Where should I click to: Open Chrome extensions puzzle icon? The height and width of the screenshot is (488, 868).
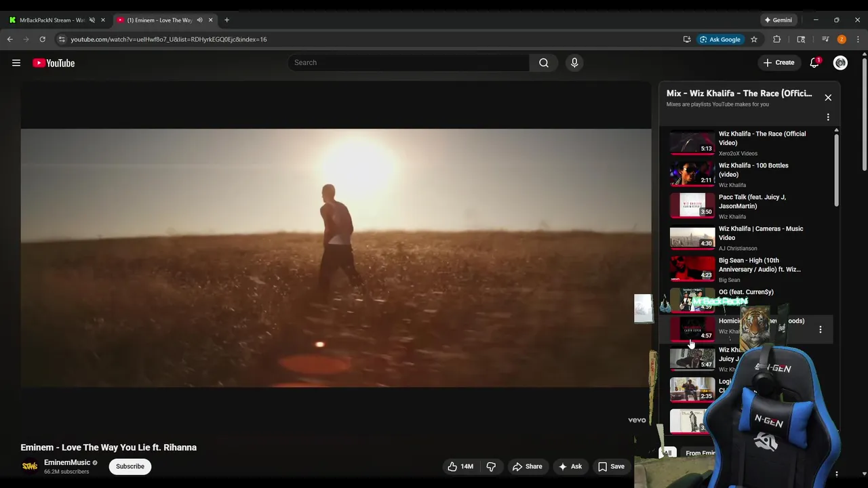click(x=777, y=39)
